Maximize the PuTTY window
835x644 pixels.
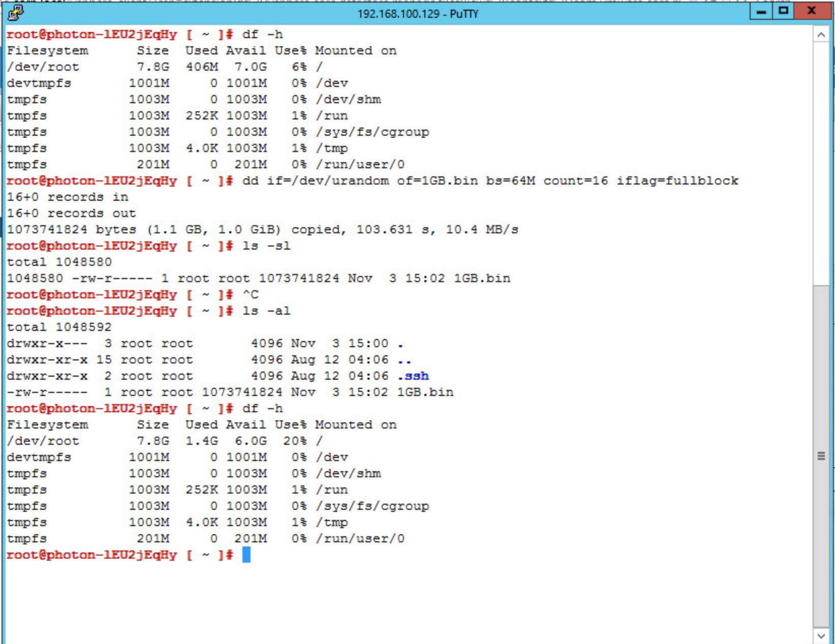(783, 11)
